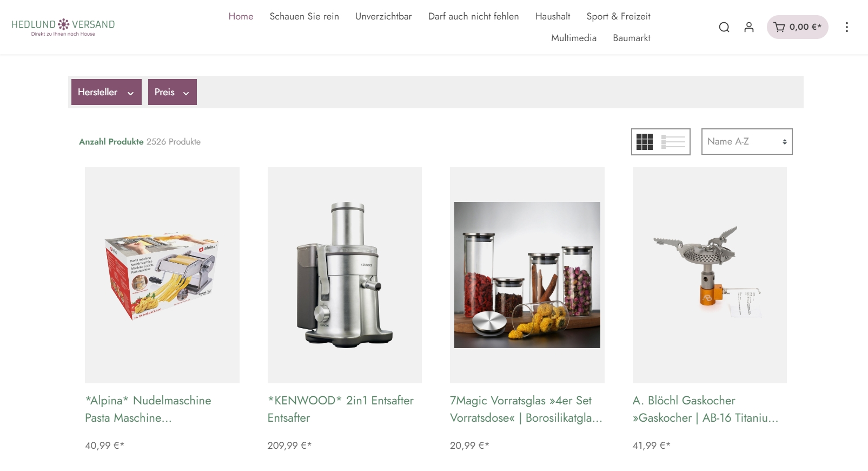The image size is (868, 471).
Task: Open the Sport & Freizeit category
Action: point(618,16)
